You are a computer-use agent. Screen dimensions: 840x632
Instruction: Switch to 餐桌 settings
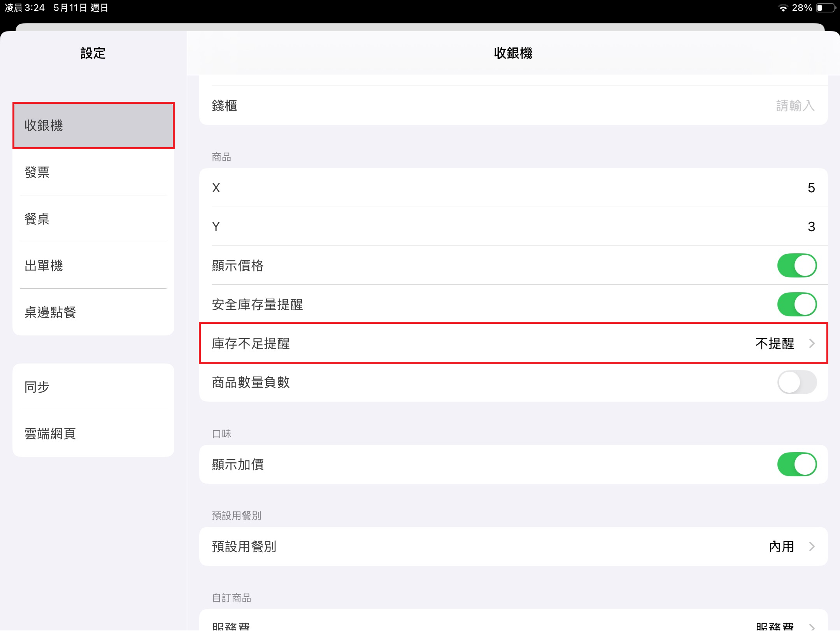[93, 219]
